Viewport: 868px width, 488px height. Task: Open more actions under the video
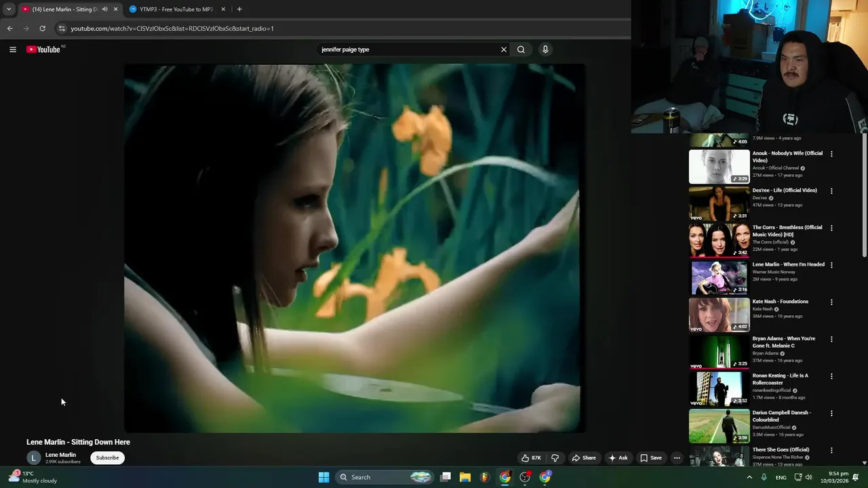[x=677, y=458]
